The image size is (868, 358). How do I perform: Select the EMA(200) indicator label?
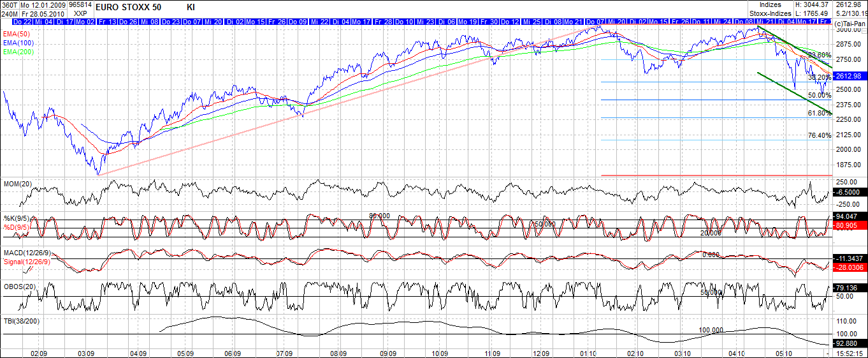click(18, 52)
